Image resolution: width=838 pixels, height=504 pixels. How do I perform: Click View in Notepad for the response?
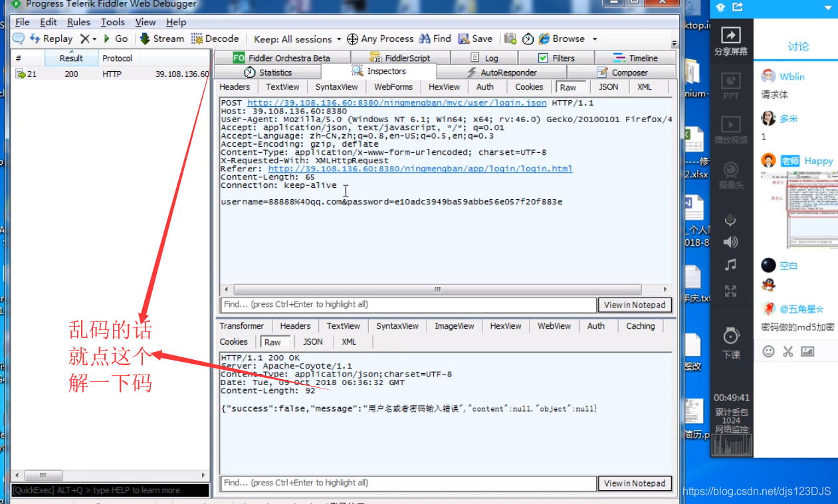pos(635,483)
